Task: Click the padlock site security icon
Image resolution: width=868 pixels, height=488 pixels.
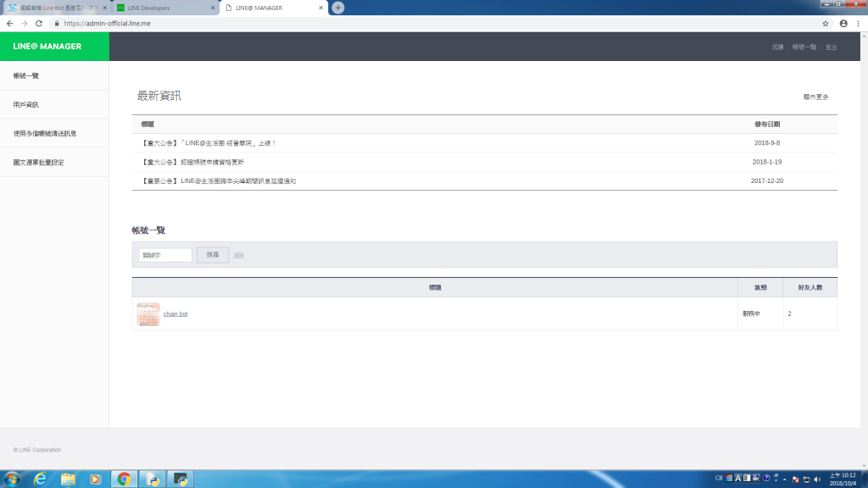Action: tap(57, 23)
